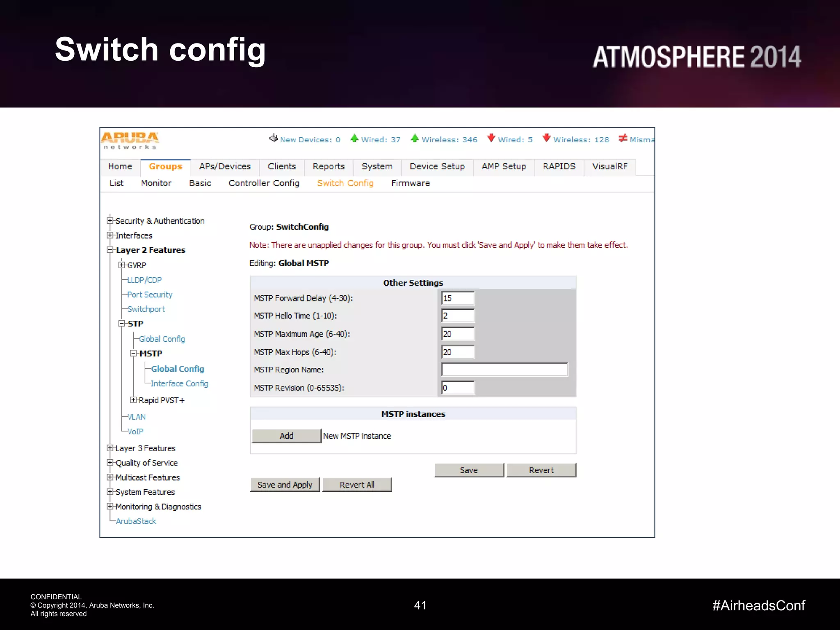840x630 pixels.
Task: Expand Security & Authentication tree node
Action: click(110, 221)
